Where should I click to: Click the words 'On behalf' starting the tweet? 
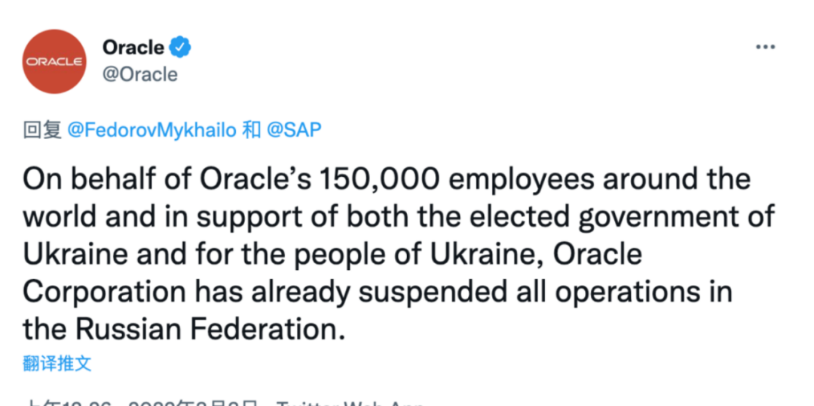click(83, 179)
